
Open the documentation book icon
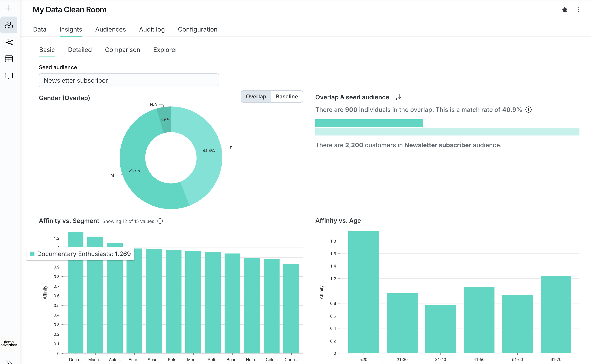pos(9,76)
